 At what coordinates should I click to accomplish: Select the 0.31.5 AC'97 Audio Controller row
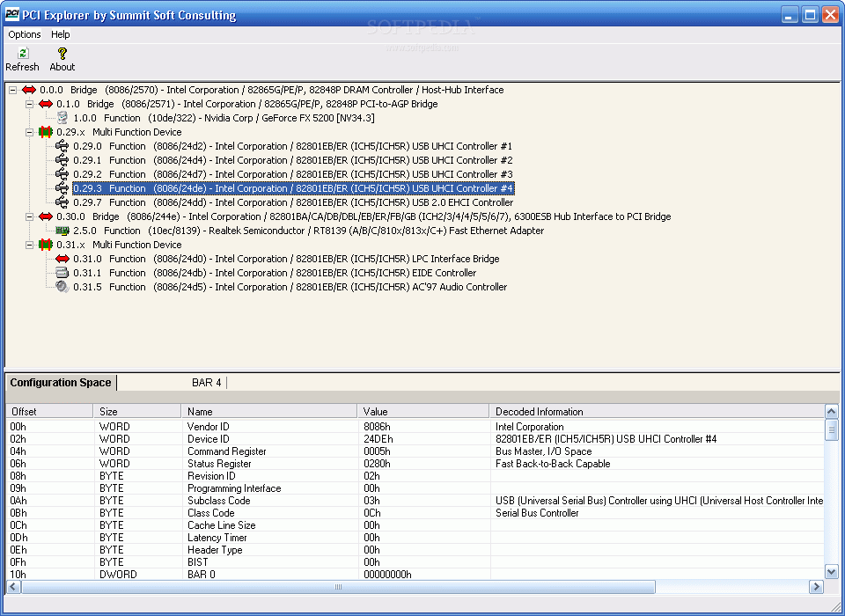click(x=290, y=287)
